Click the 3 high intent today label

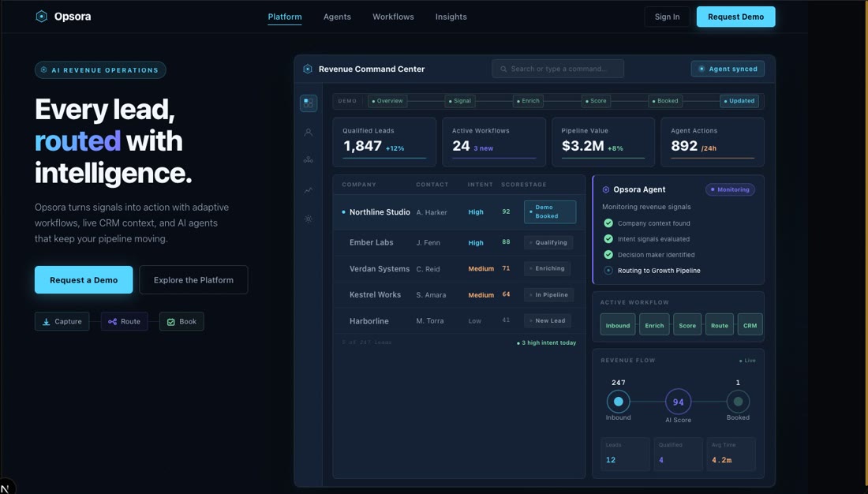pyautogui.click(x=546, y=342)
